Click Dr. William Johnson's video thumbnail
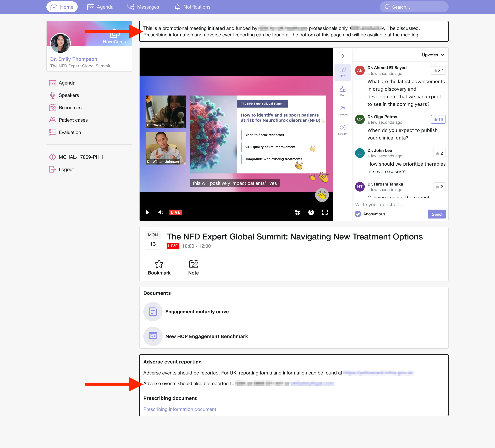The image size is (495, 448). pyautogui.click(x=166, y=148)
